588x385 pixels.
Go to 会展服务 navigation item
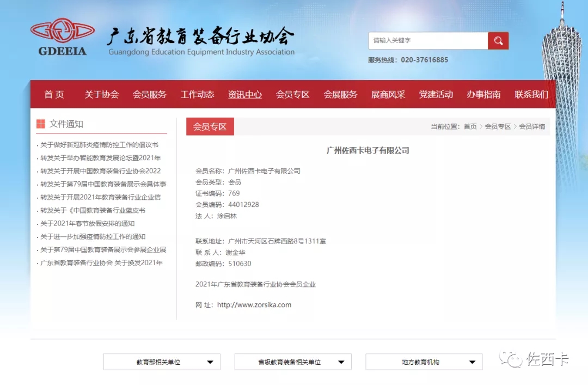click(340, 94)
